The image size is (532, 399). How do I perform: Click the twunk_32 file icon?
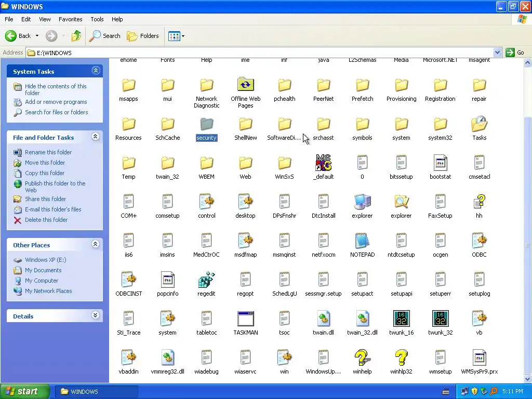(x=440, y=318)
